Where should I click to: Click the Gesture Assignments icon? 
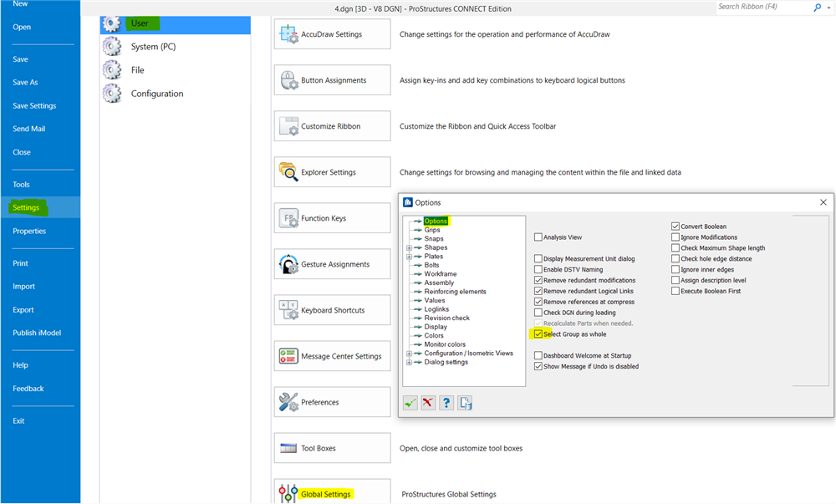click(288, 264)
